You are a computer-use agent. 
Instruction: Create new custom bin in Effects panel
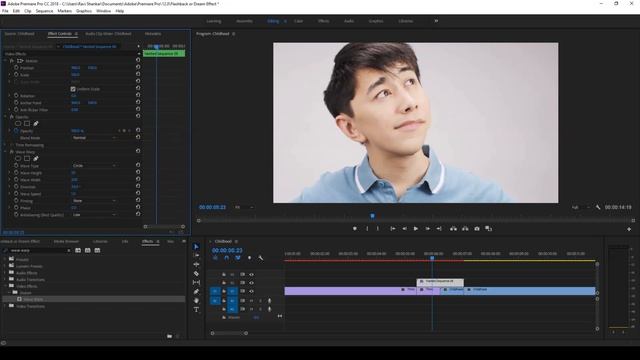click(x=169, y=336)
